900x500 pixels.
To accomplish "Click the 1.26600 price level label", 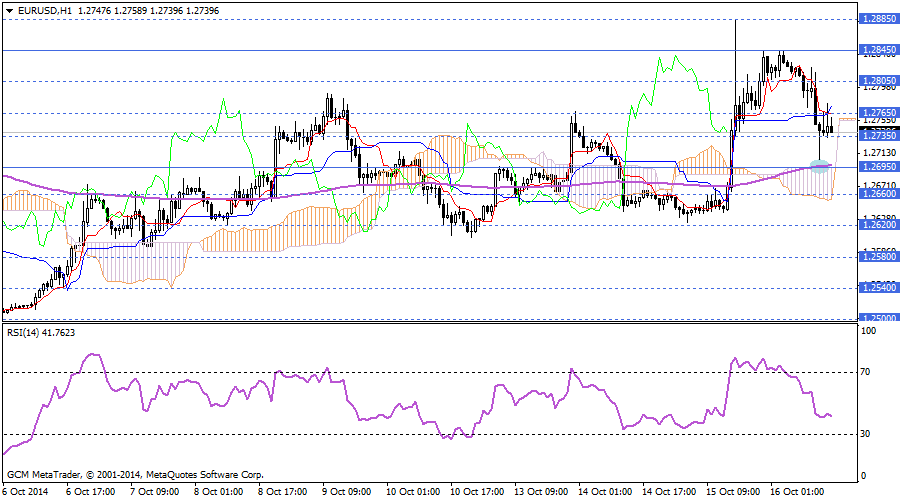I will tap(878, 194).
